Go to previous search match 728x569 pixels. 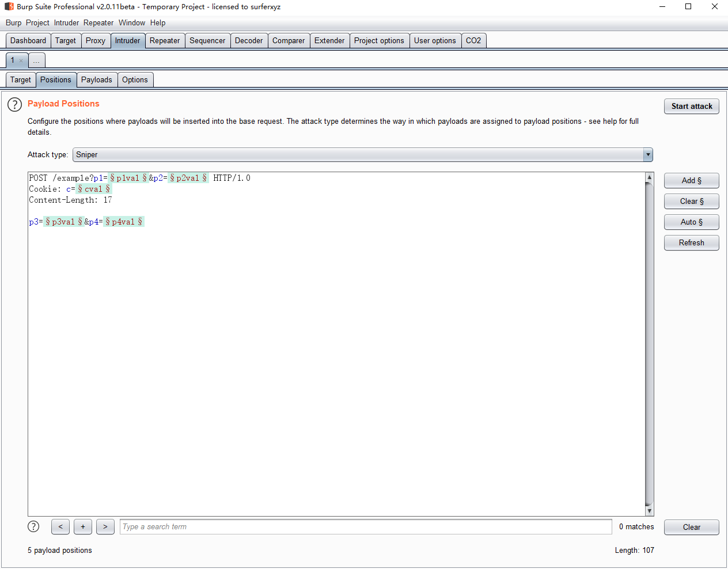click(x=60, y=526)
